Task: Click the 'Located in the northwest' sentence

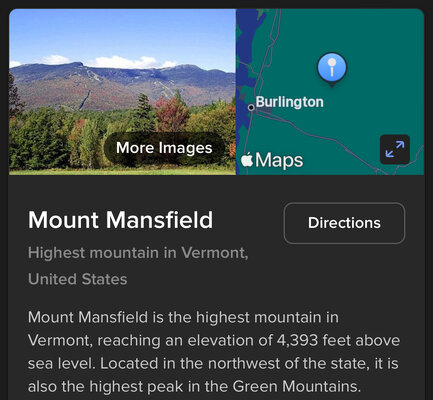Action: click(x=213, y=364)
